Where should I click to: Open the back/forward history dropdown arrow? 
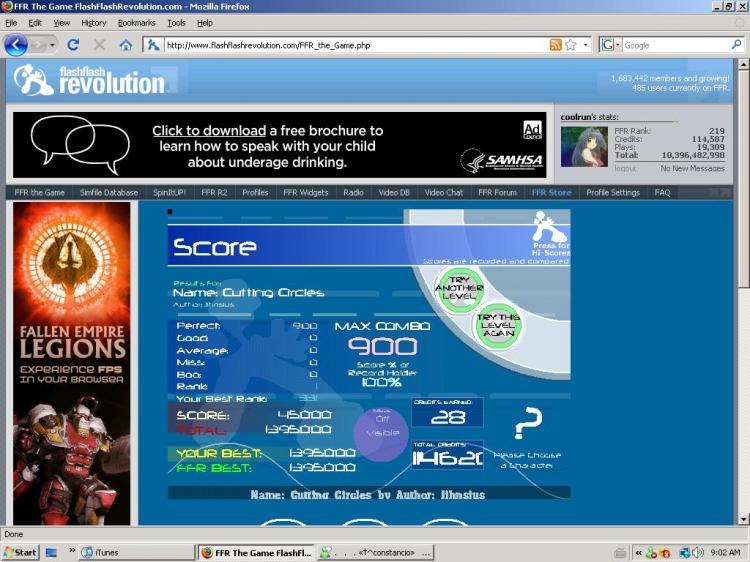tap(52, 45)
